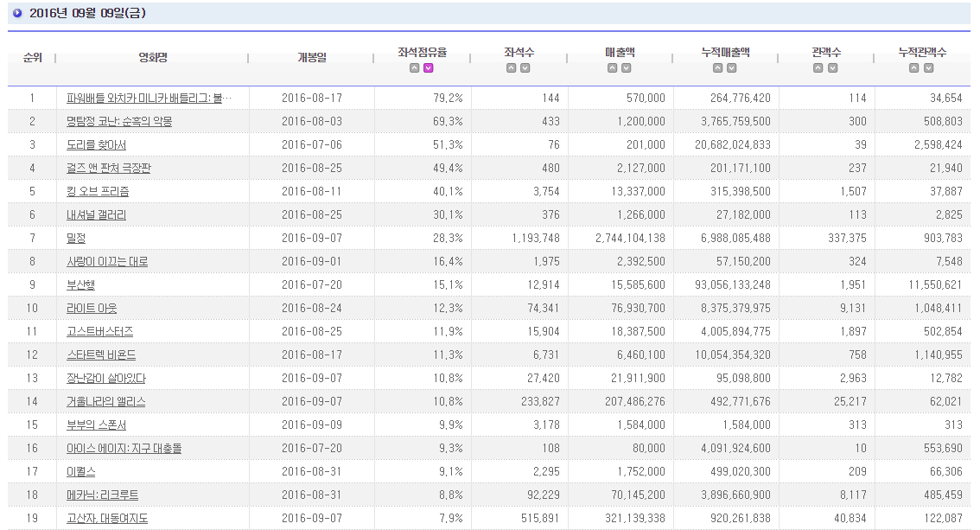Sort 누적매출액 column ascending
Viewport: 980px width, 530px height.
pyautogui.click(x=719, y=68)
